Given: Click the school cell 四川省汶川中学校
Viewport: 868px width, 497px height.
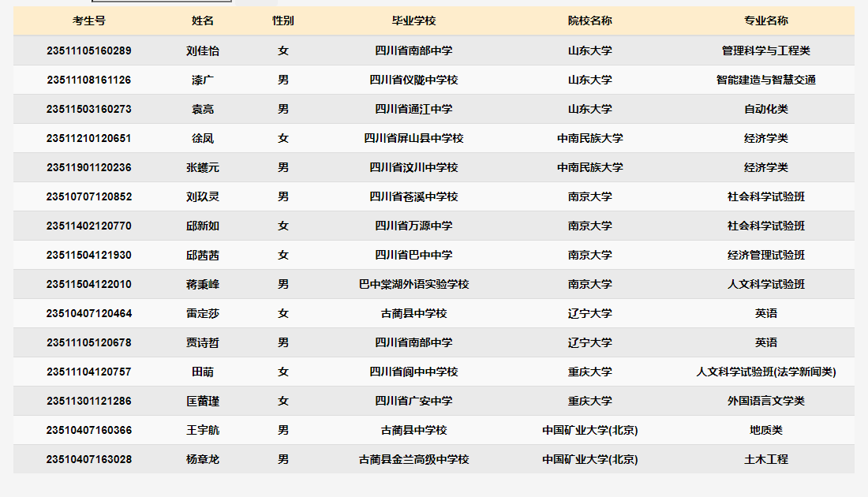Looking at the screenshot, I should pos(413,168).
